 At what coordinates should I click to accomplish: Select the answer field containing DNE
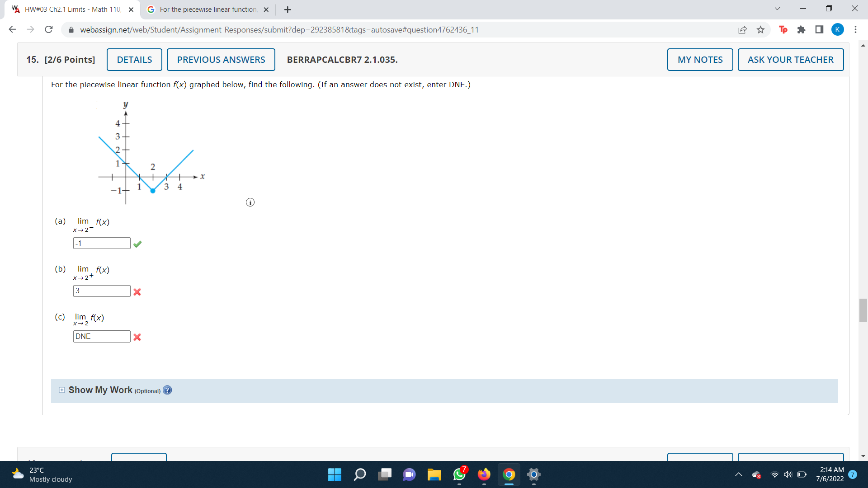pos(101,336)
